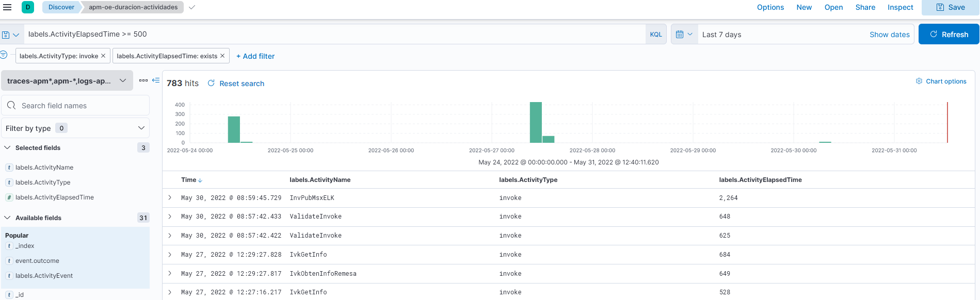Click the Refresh button
This screenshot has height=300, width=980.
pos(949,35)
